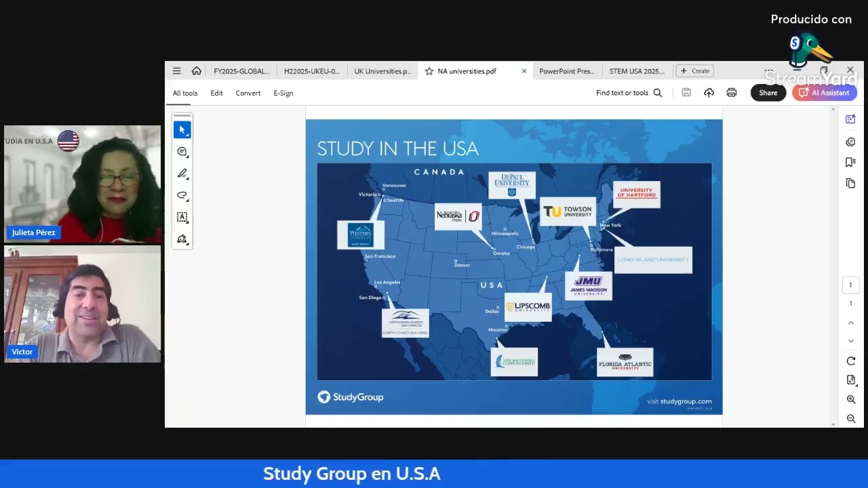
Task: Close the NA universities.pdf tab
Action: [524, 71]
